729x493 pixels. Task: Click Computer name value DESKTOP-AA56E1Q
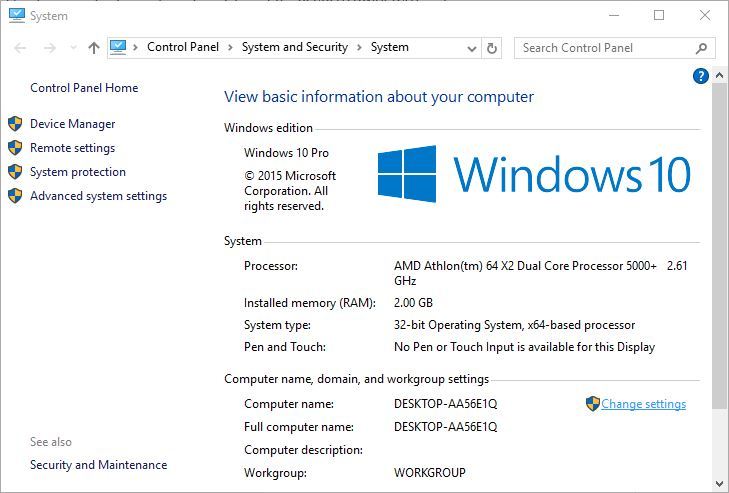click(x=445, y=404)
